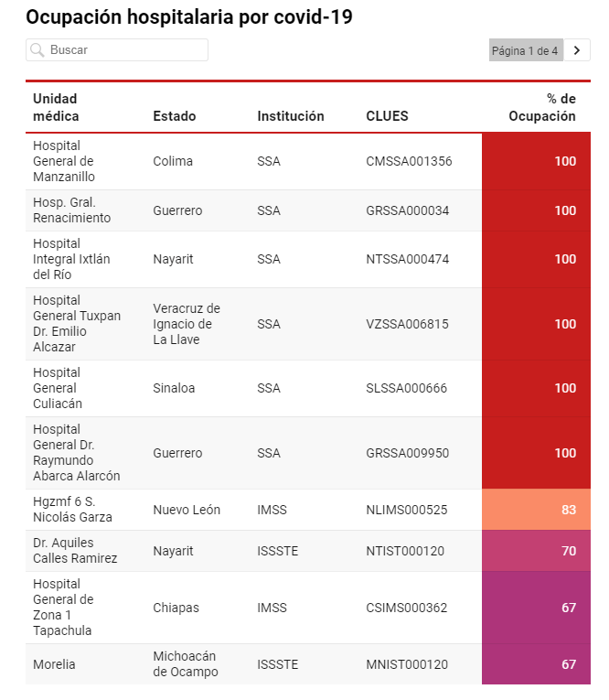Image resolution: width=609 pixels, height=700 pixels.
Task: Click the orange 83 occupancy cell
Action: [x=536, y=510]
